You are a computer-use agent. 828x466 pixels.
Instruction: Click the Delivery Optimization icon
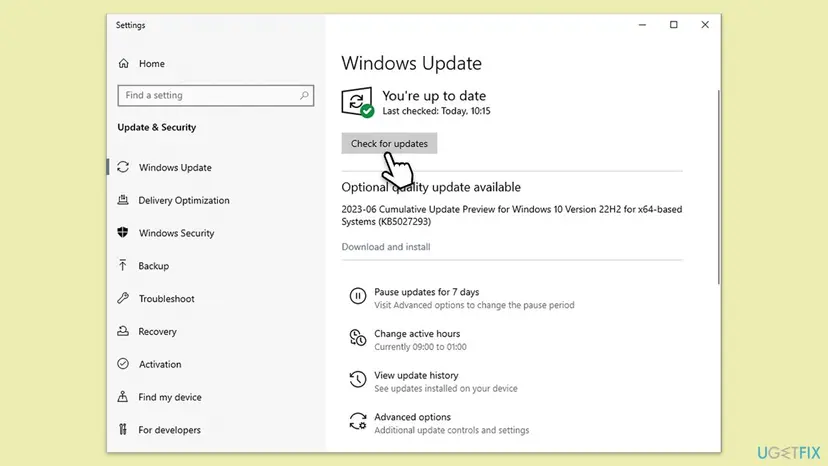pyautogui.click(x=123, y=200)
